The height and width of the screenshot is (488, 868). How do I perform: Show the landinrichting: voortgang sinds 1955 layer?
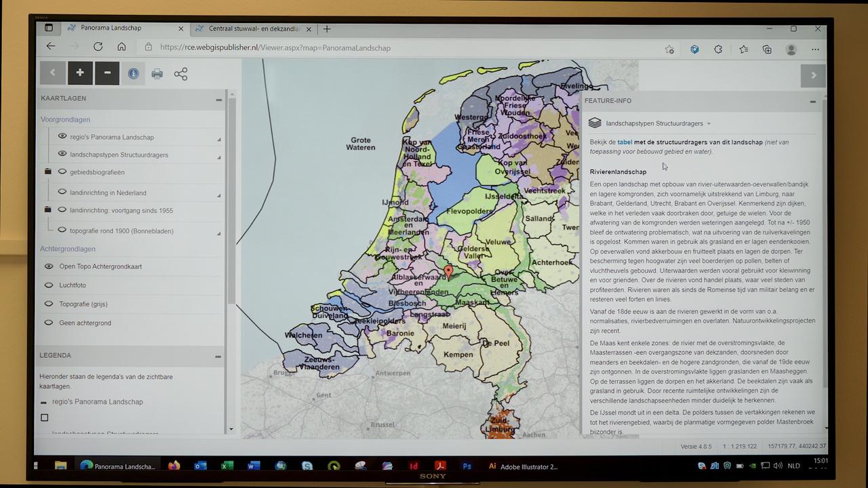click(x=62, y=210)
